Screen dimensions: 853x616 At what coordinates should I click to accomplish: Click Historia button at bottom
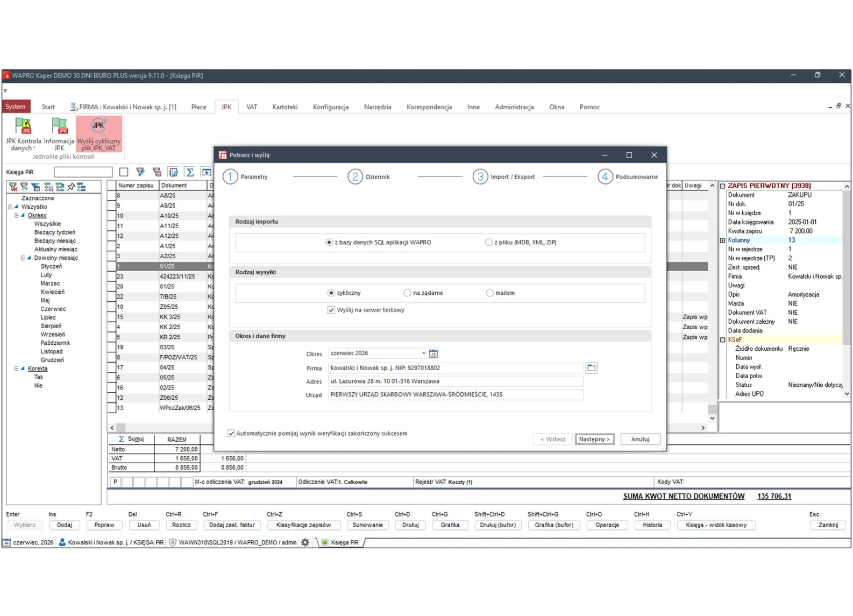tap(652, 525)
